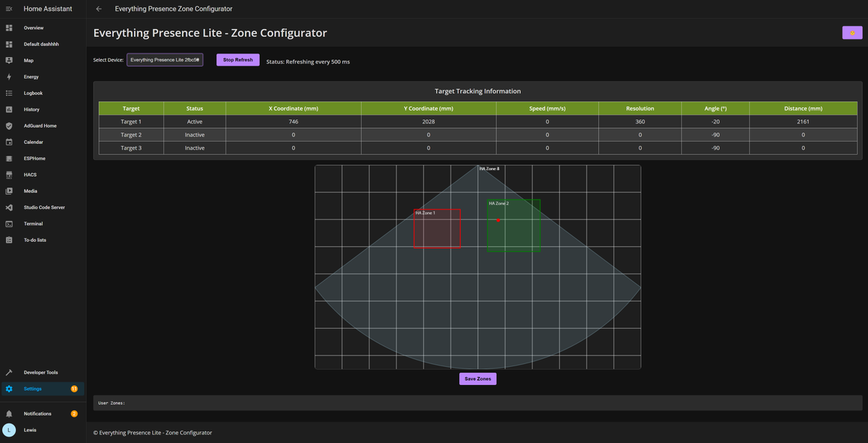Viewport: 868px width, 443px height.
Task: Select the green HA Zone 2 rectangle
Action: (x=514, y=226)
